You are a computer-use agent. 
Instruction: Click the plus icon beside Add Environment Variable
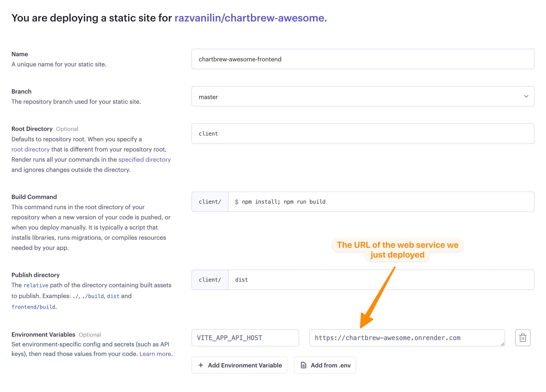coord(201,365)
